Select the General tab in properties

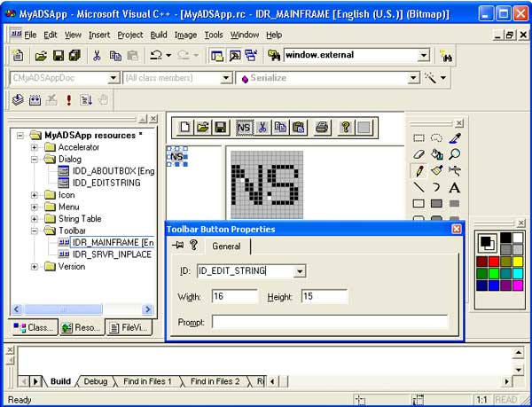click(x=226, y=247)
